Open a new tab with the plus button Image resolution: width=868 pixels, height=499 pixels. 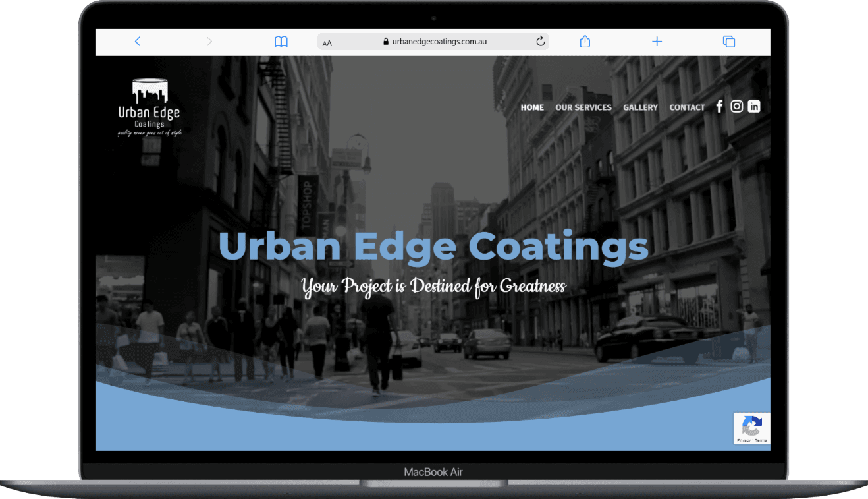[x=657, y=41]
